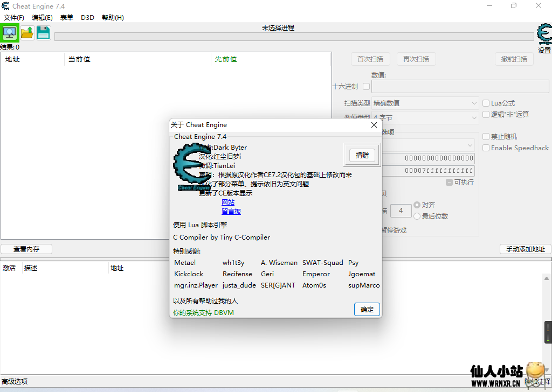This screenshot has height=392, width=552.
Task: Click the alignment value field showing 4
Action: tap(401, 211)
